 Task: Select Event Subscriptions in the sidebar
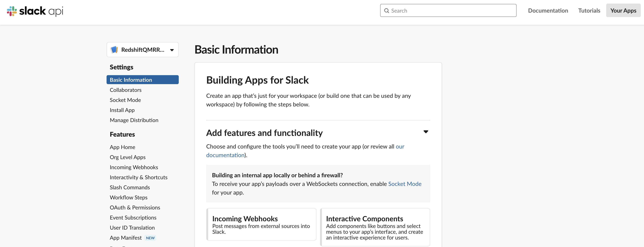[133, 218]
